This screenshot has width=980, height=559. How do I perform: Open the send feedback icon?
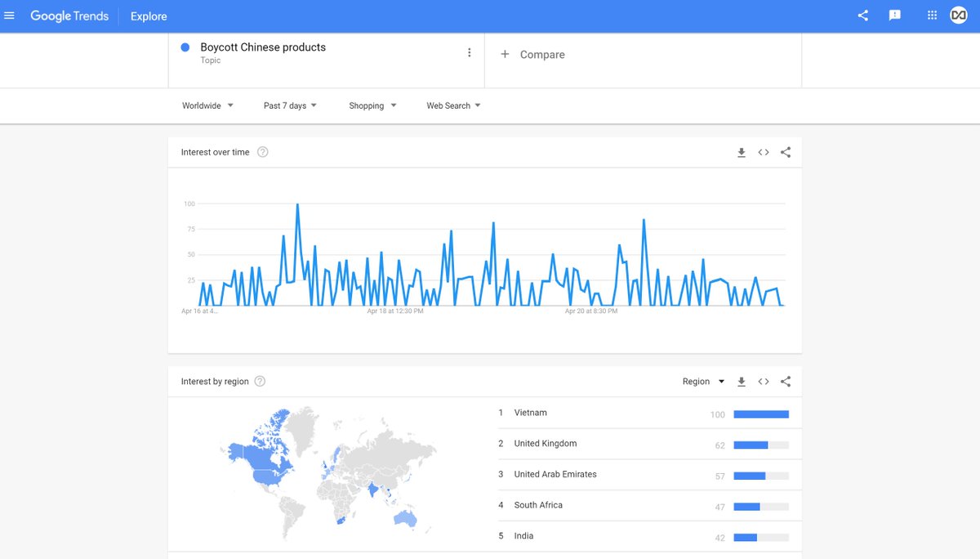pyautogui.click(x=895, y=16)
